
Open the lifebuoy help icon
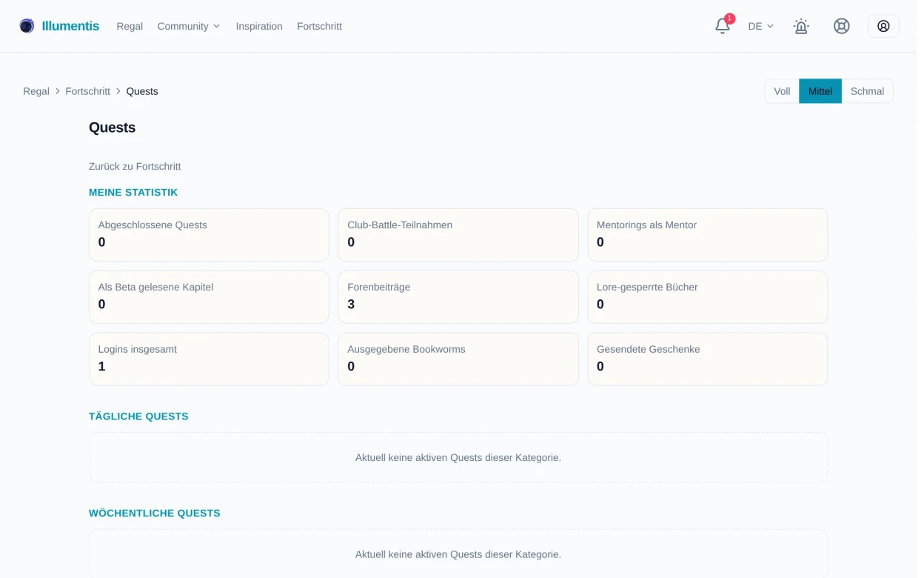(x=841, y=26)
